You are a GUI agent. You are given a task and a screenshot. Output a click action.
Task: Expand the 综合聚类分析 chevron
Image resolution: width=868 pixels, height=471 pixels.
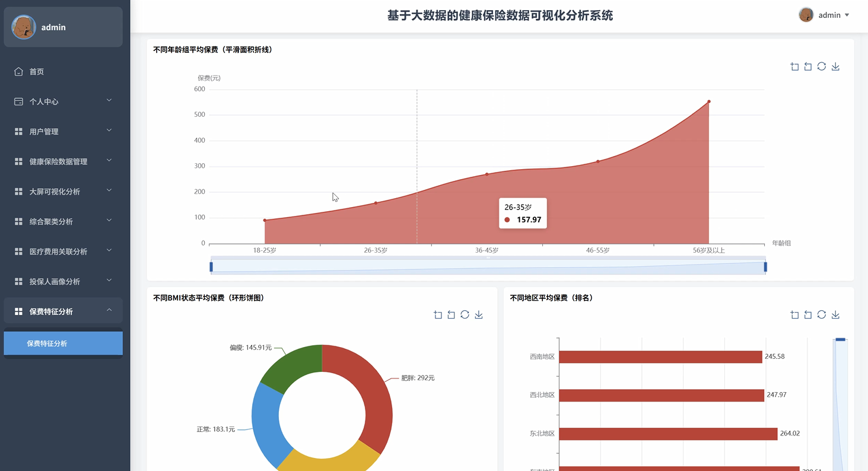point(109,221)
